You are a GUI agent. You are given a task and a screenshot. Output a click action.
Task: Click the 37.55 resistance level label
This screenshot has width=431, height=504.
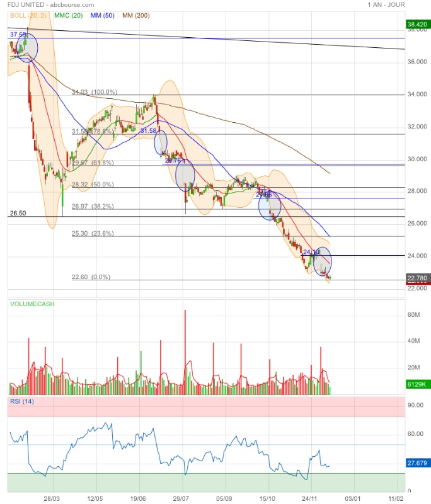pyautogui.click(x=18, y=35)
